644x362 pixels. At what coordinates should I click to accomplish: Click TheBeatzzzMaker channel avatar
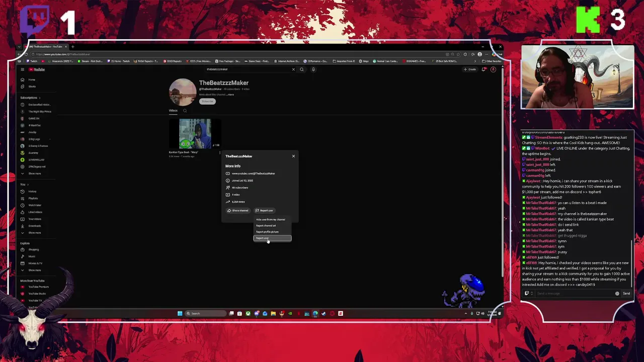pos(182,92)
